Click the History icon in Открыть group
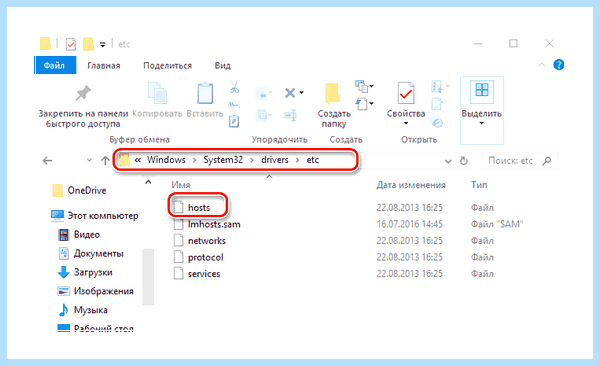Screen dimensions: 600x366 click(x=437, y=123)
